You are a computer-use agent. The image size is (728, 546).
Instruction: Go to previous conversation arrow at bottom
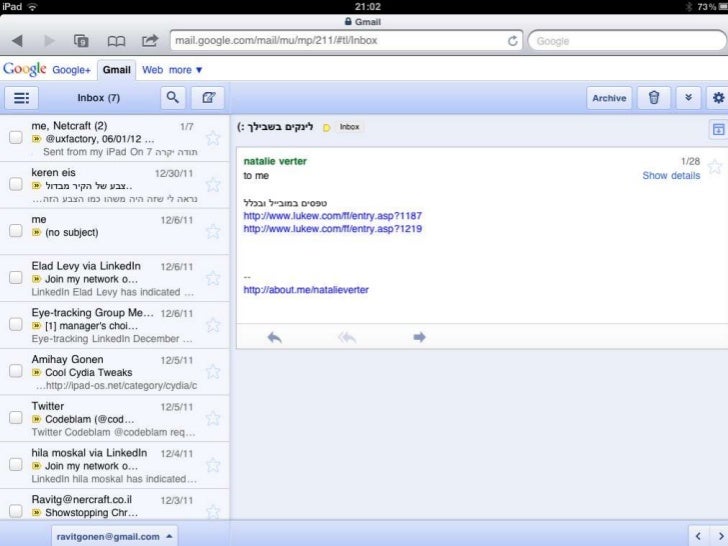pos(698,536)
